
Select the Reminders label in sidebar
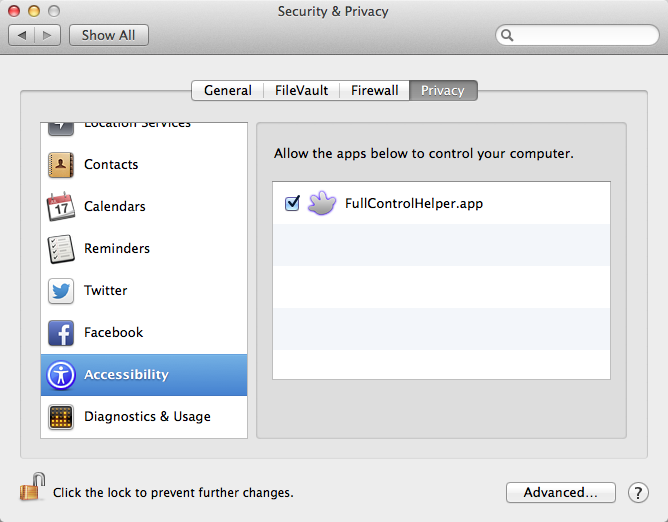coord(117,248)
